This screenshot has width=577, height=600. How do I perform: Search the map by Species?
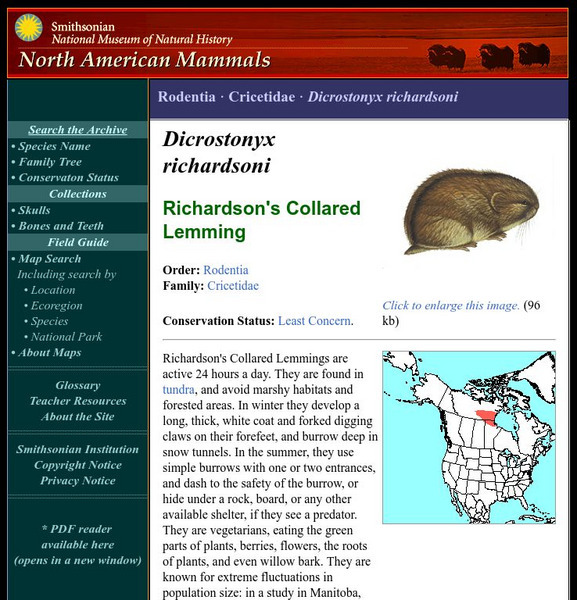49,321
